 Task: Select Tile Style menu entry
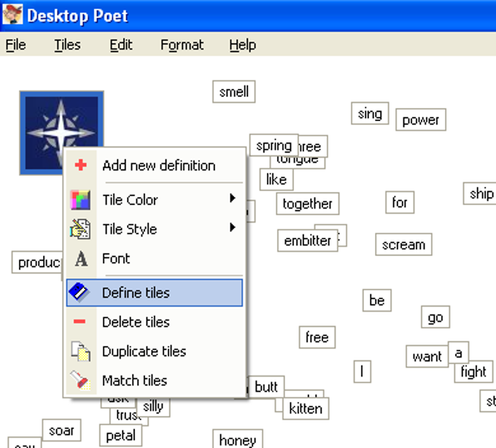tap(155, 229)
